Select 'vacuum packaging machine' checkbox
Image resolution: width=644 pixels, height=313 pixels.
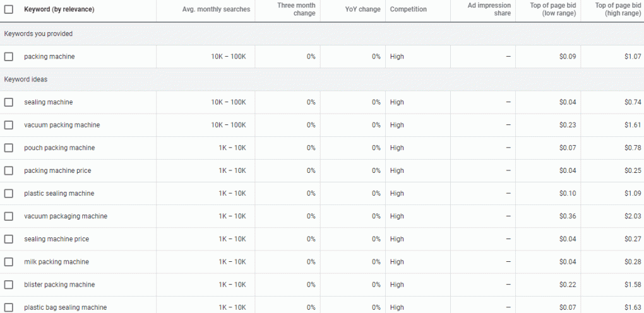9,216
